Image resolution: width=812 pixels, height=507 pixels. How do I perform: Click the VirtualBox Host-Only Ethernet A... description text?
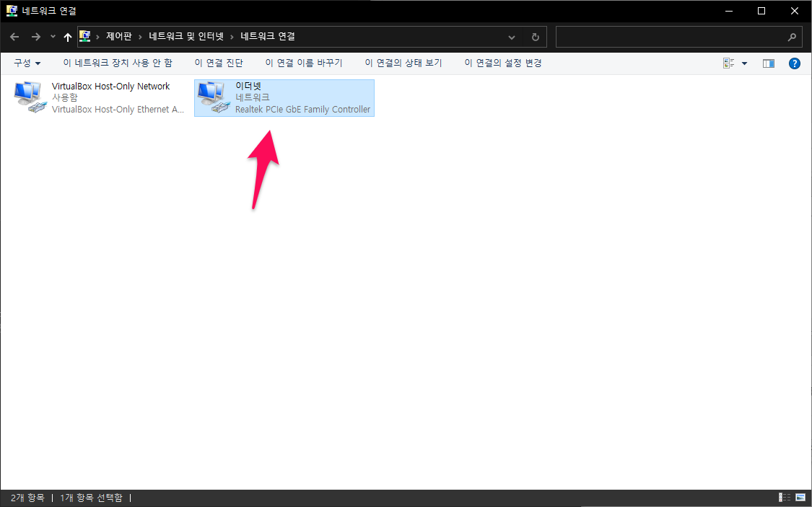click(x=118, y=109)
